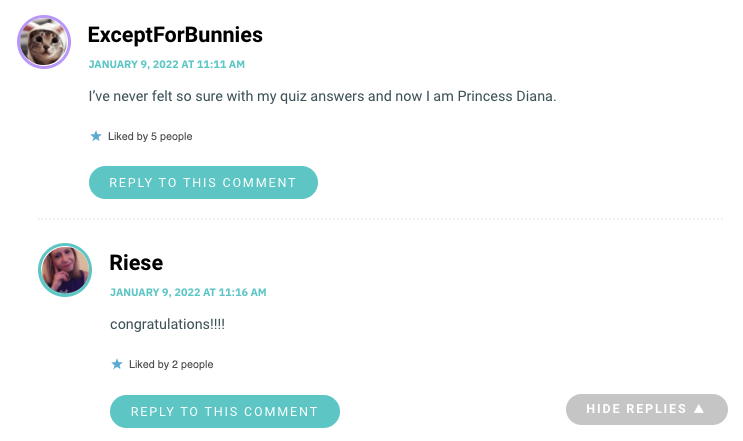Click the star icon on Riese's comment
Viewport: 743px width, 441px height.
click(117, 364)
